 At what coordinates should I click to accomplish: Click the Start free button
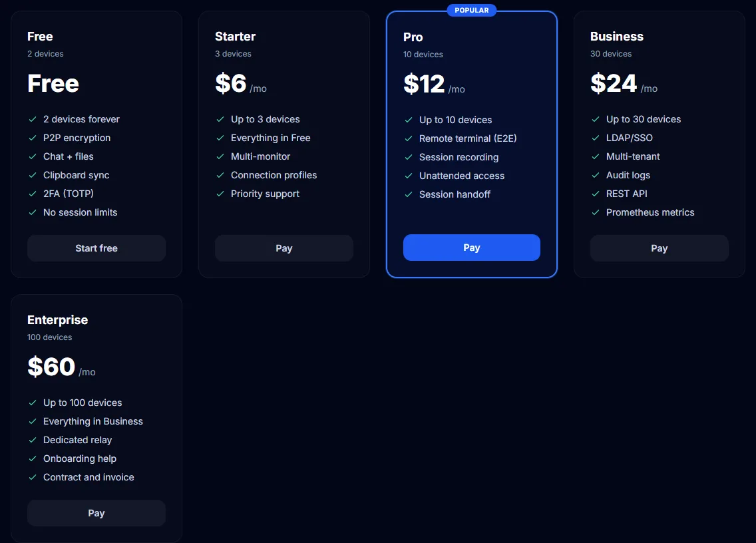pos(96,248)
